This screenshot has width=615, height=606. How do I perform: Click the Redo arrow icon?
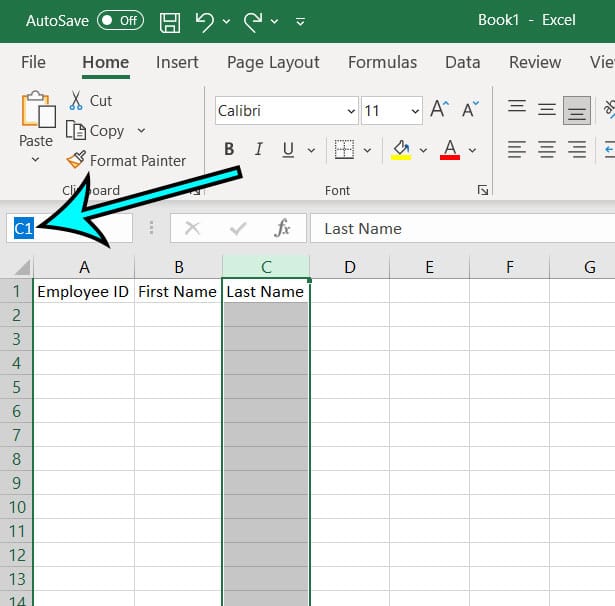point(253,22)
